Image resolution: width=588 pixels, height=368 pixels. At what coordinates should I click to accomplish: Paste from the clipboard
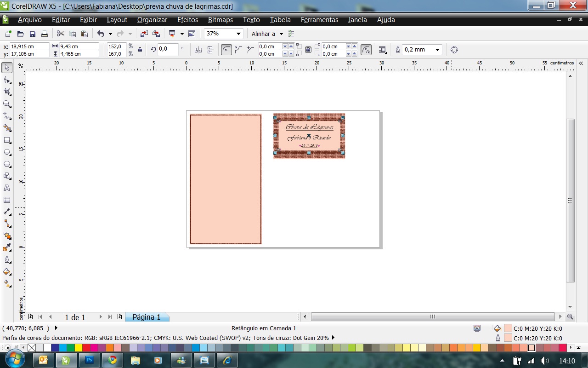84,34
